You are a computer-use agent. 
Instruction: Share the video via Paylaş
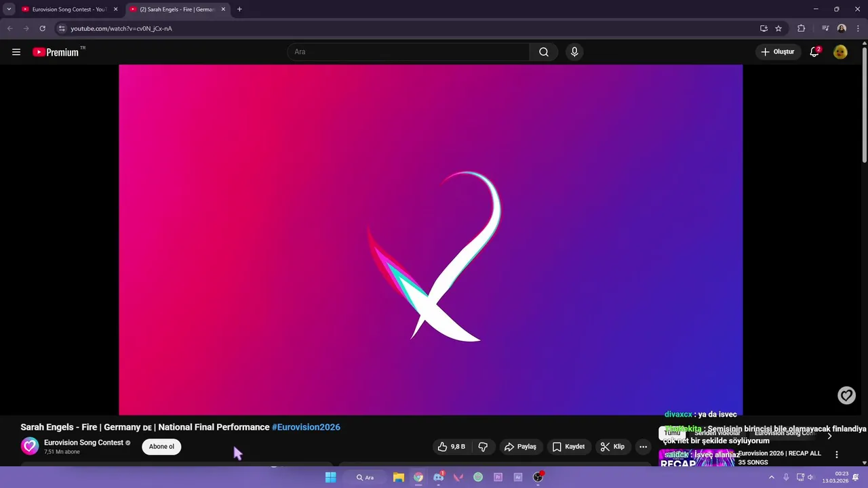tap(520, 447)
